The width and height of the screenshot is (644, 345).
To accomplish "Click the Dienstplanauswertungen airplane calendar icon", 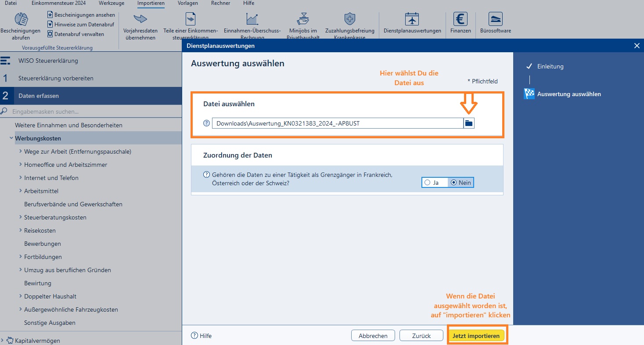I will click(x=412, y=19).
